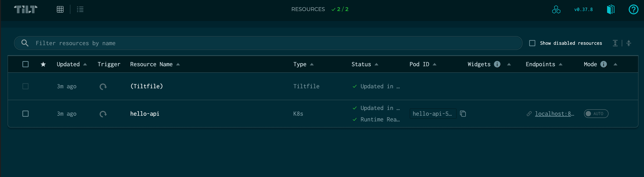The image size is (644, 177).
Task: Open the help question mark icon
Action: pyautogui.click(x=633, y=10)
